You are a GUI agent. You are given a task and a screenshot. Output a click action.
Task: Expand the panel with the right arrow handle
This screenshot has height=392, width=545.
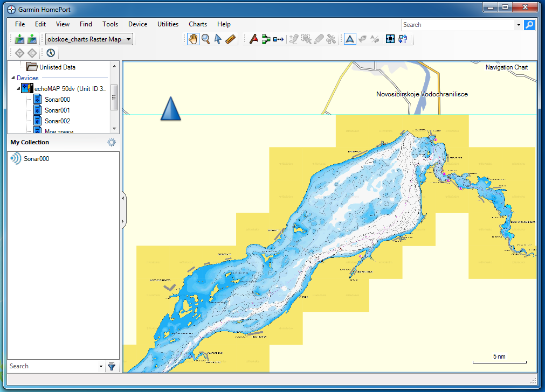pos(123,221)
